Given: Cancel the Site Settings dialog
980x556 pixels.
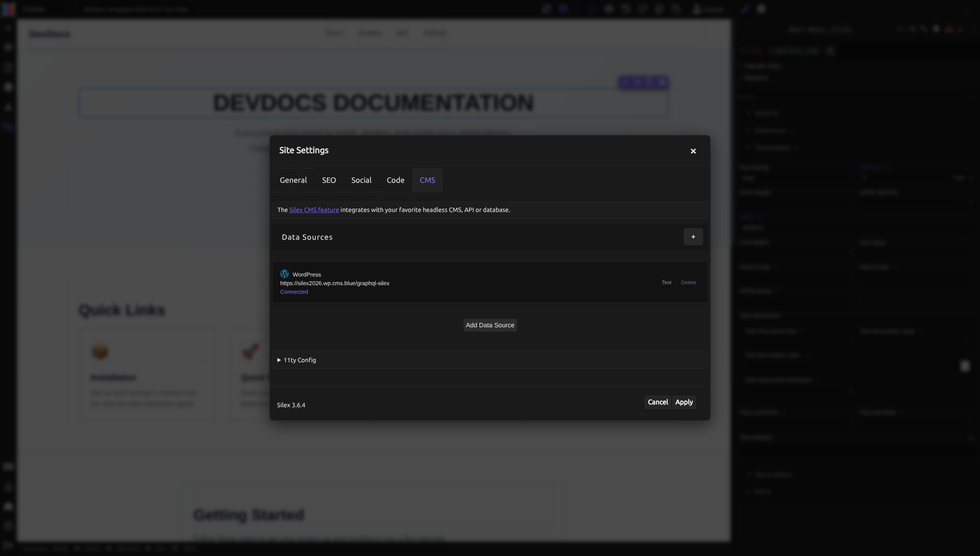Looking at the screenshot, I should pyautogui.click(x=657, y=402).
